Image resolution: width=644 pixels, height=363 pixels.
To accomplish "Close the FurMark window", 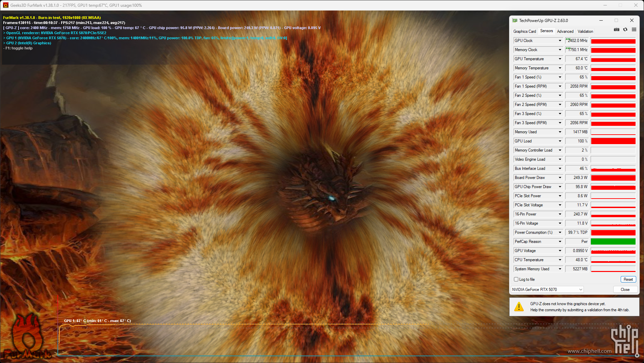I will [x=636, y=5].
